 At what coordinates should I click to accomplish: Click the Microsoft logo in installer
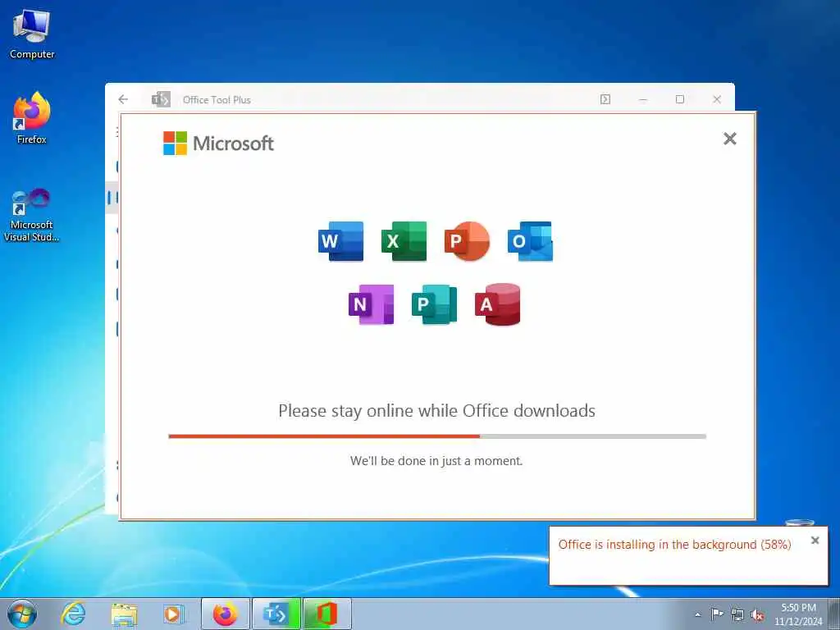(x=218, y=143)
